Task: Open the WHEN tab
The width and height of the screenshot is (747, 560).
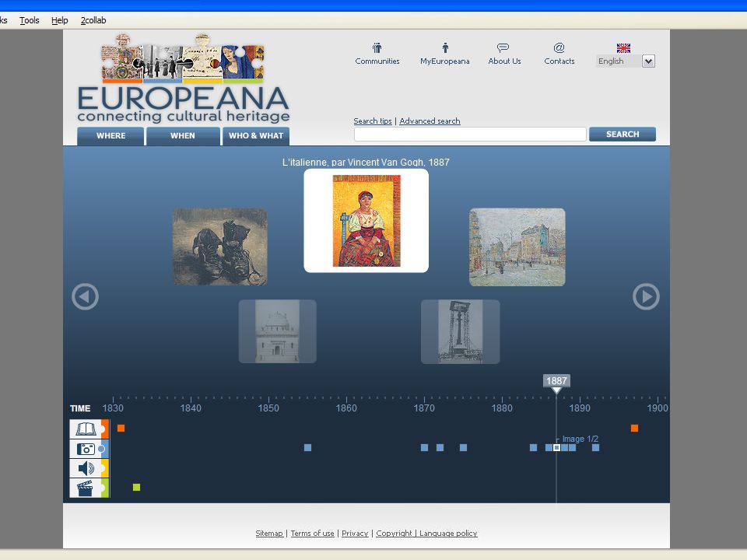Action: (x=183, y=135)
